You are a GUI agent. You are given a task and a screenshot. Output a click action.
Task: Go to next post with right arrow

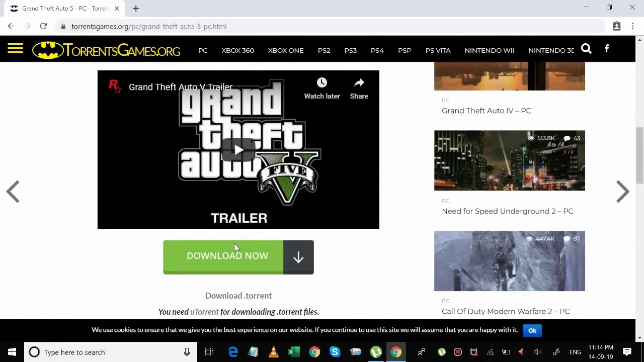622,192
